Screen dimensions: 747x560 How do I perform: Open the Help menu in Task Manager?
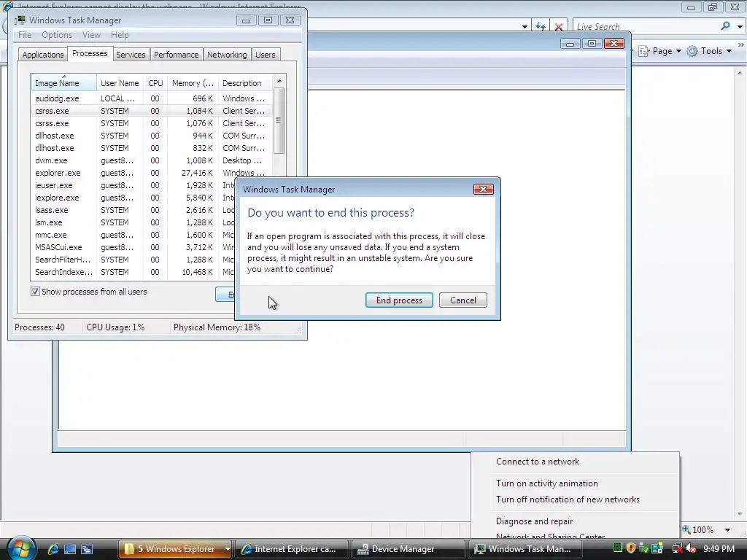pyautogui.click(x=120, y=35)
